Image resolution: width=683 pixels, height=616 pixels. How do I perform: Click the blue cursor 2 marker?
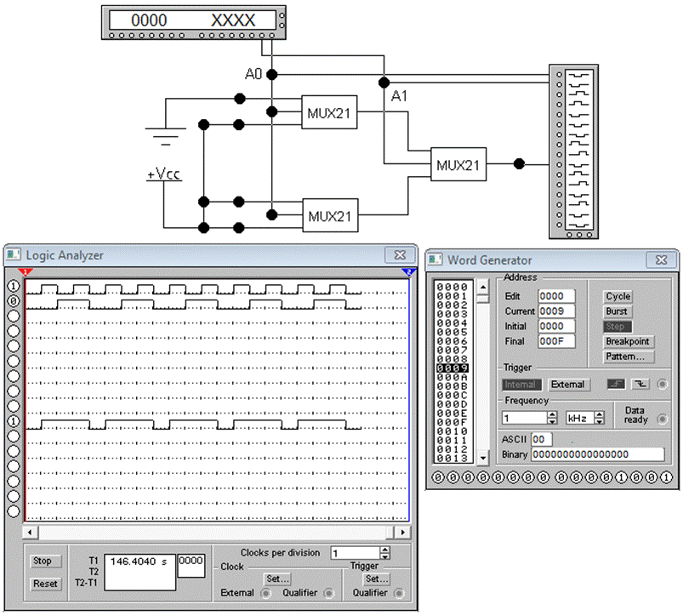tap(408, 271)
